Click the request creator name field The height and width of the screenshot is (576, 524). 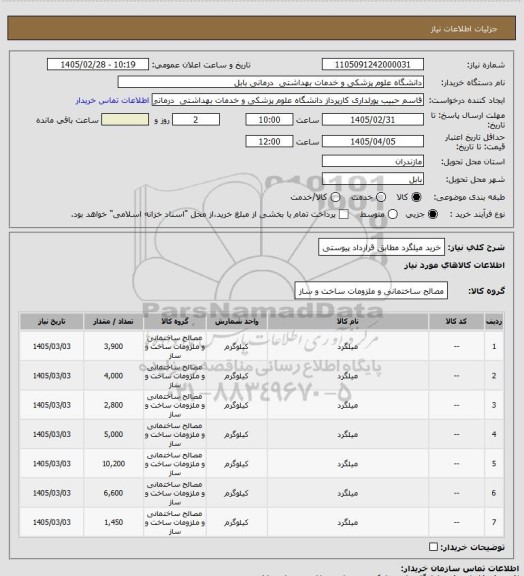tap(288, 100)
